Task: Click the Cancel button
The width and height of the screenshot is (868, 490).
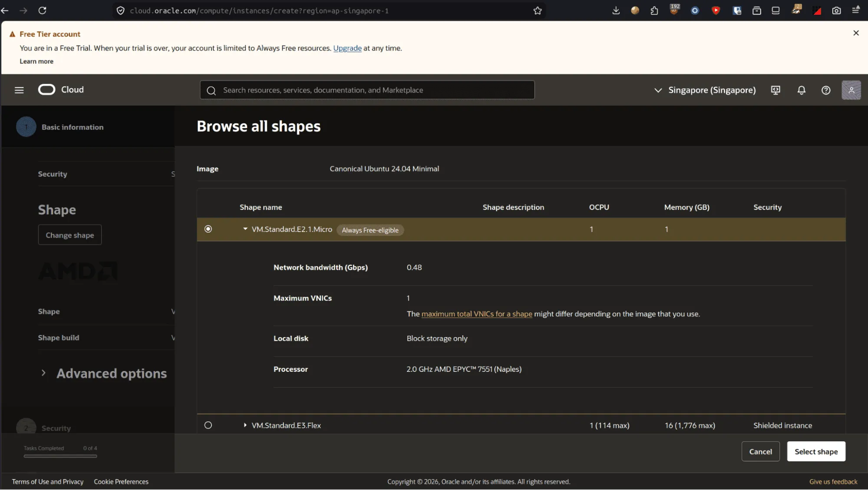Action: click(760, 451)
